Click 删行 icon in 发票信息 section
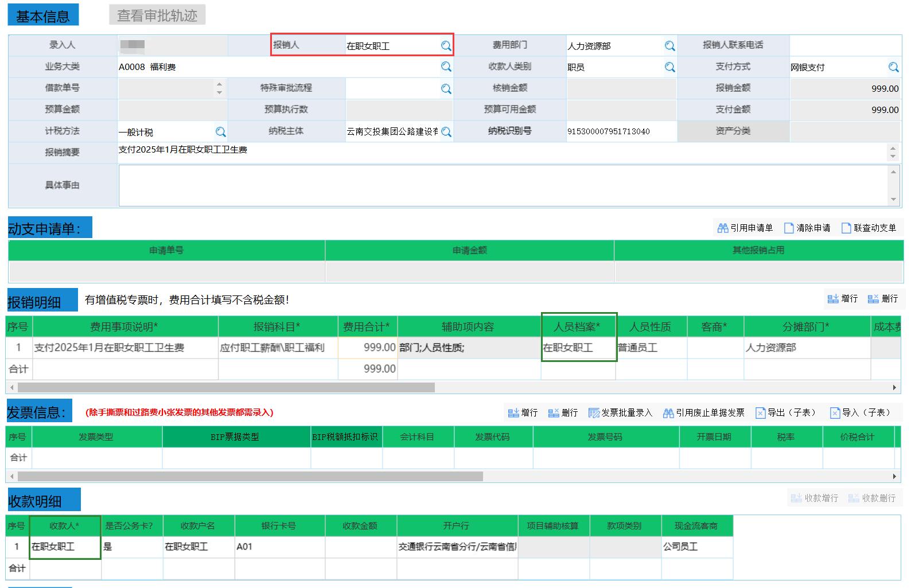This screenshot has height=588, width=911. tap(554, 413)
